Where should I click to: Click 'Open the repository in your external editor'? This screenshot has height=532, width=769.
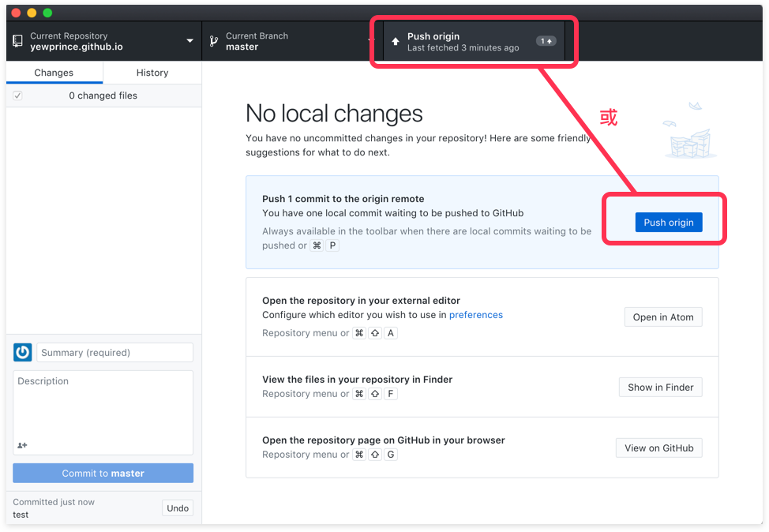[361, 301]
